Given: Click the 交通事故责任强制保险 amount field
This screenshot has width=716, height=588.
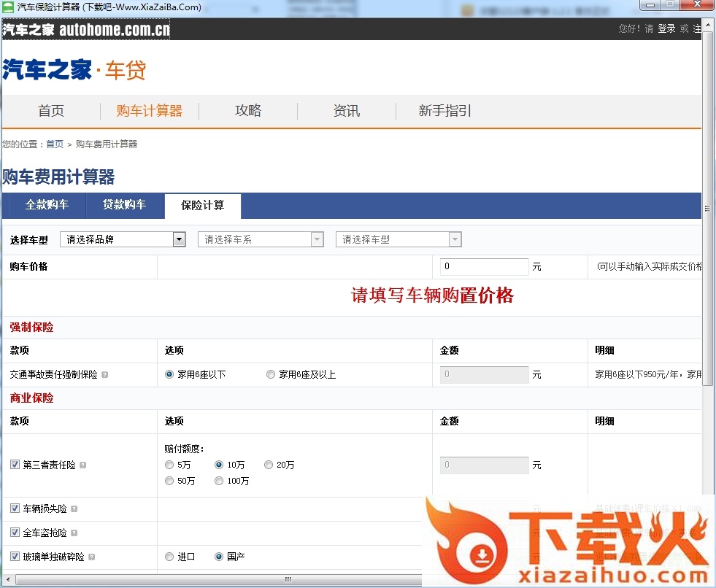Looking at the screenshot, I should [x=484, y=375].
